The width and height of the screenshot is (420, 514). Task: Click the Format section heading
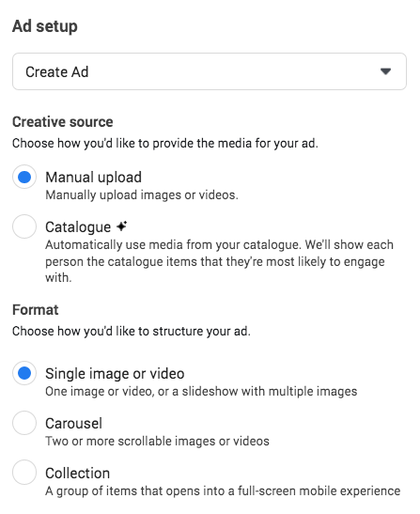click(x=36, y=310)
